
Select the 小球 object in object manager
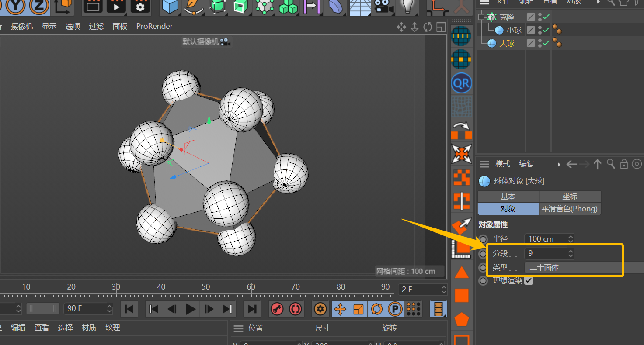click(514, 30)
